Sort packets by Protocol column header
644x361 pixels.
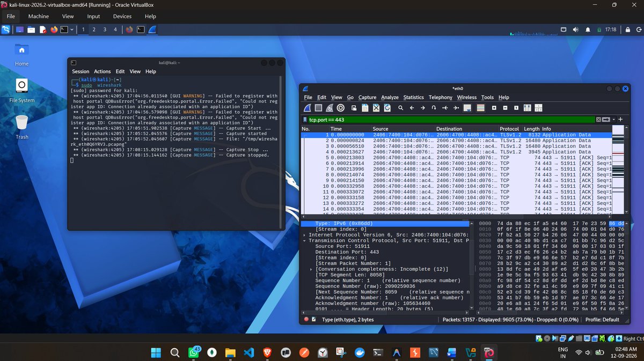coord(509,129)
